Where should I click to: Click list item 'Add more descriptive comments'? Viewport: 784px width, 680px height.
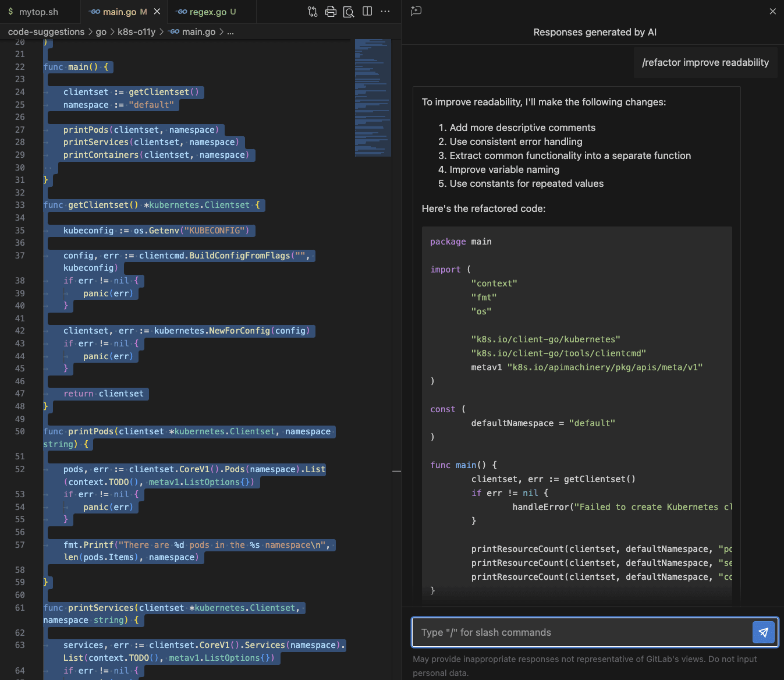[x=523, y=127]
